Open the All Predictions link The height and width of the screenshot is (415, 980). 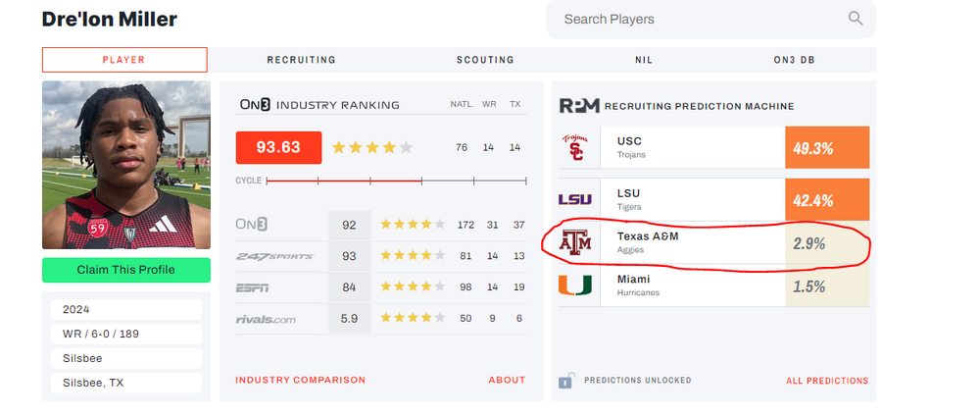pos(826,381)
